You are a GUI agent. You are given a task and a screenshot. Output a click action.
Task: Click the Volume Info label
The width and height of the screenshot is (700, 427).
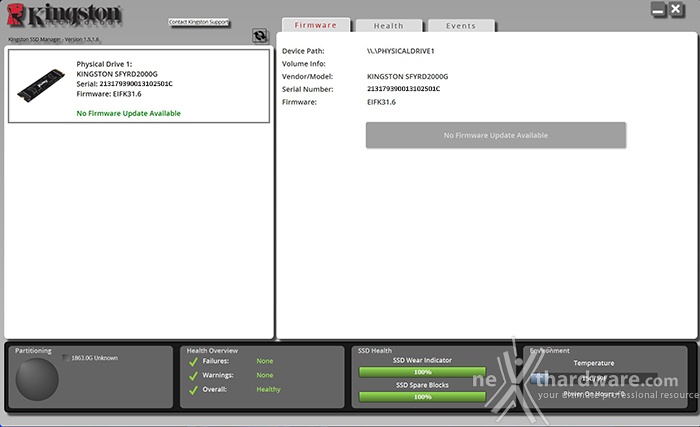(304, 63)
